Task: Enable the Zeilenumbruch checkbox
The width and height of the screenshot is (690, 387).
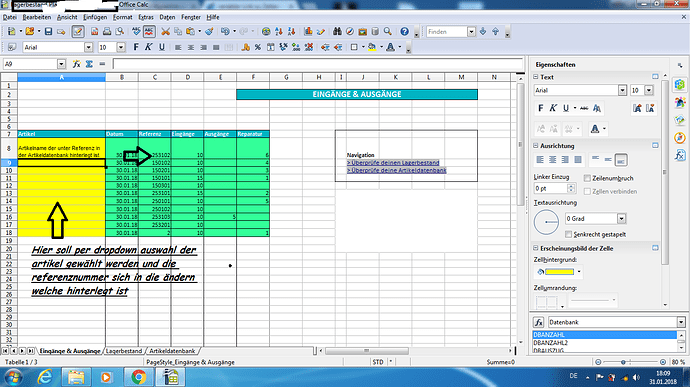Action: click(587, 178)
